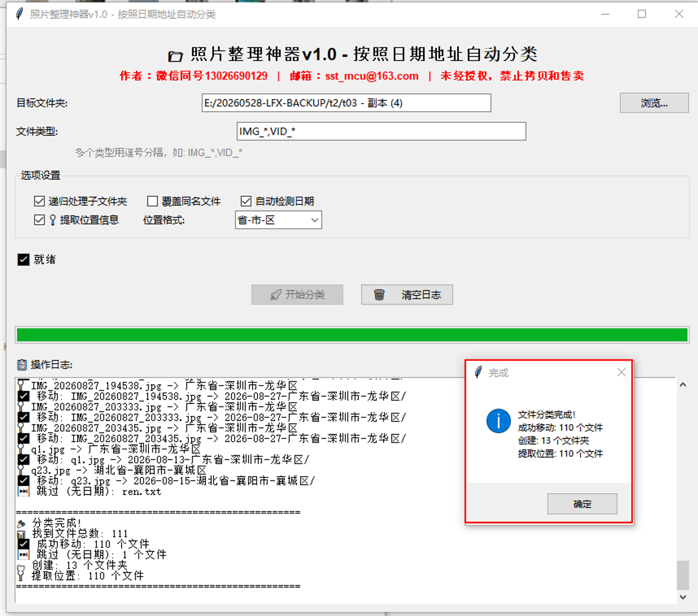
Task: Click the party icon beside 分类完成 log line
Action: coord(21,523)
